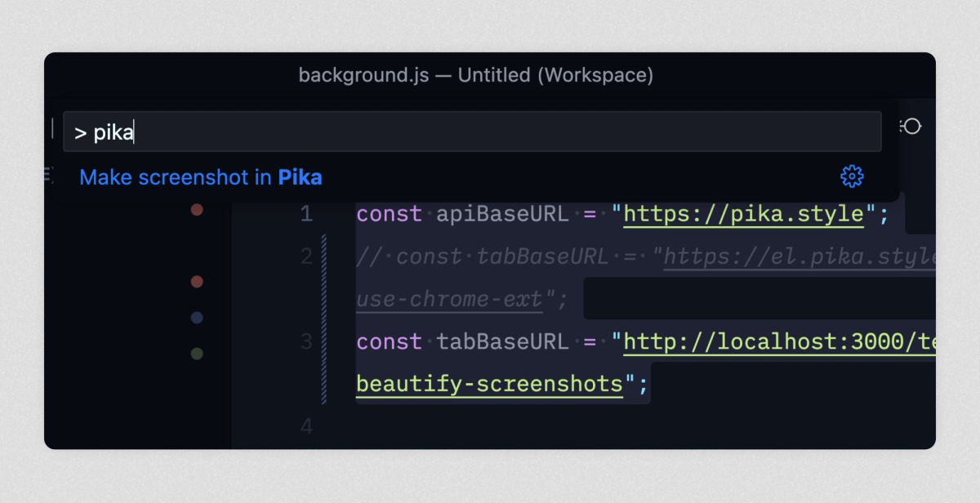980x503 pixels.
Task: Click the topmost red dot in the sidebar
Action: (197, 210)
